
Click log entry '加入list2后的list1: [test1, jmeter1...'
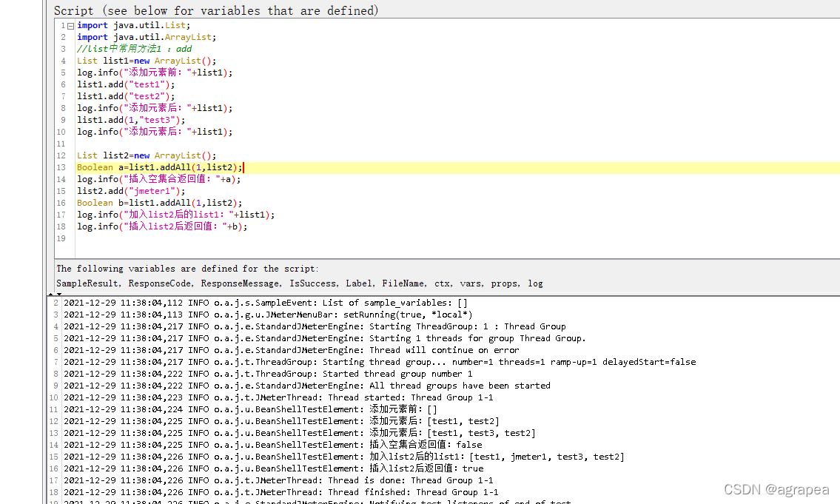[344, 457]
